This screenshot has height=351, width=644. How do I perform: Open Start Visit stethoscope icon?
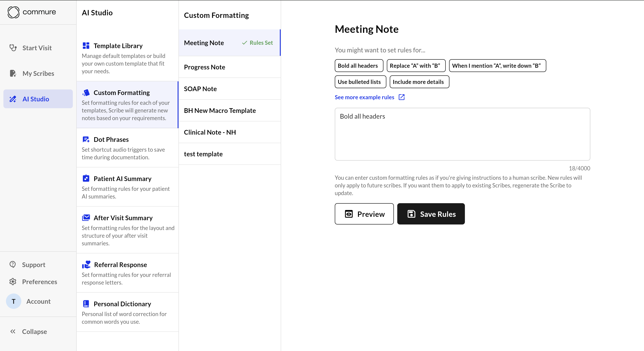click(13, 47)
